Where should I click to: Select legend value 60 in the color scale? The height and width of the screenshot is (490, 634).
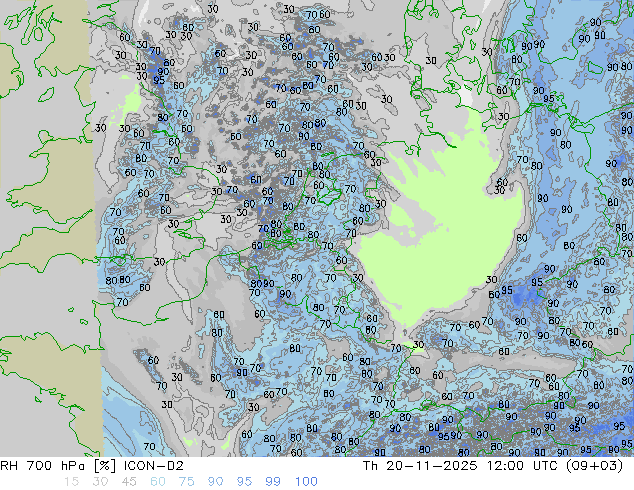tap(158, 482)
